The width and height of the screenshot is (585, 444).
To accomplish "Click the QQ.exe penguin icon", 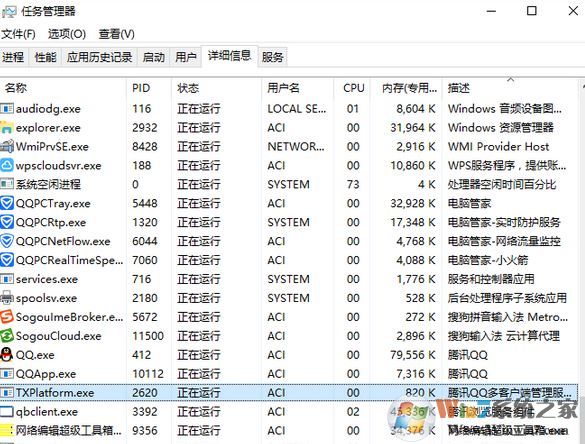I will [7, 355].
